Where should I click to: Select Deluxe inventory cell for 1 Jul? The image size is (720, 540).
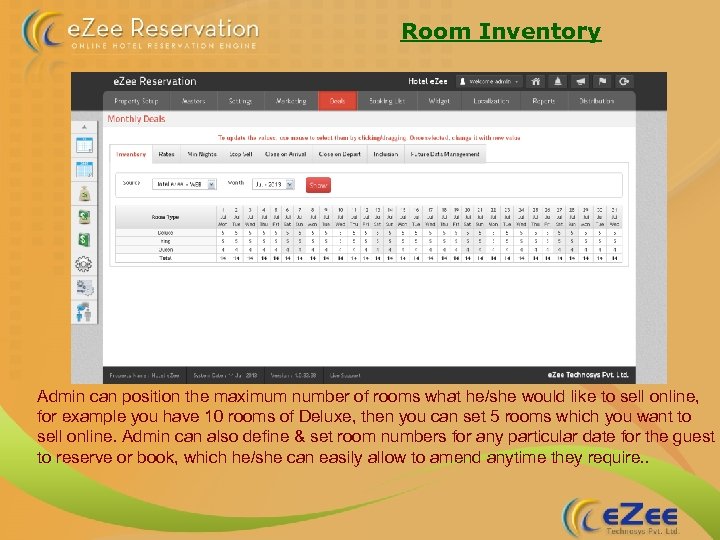pos(223,233)
